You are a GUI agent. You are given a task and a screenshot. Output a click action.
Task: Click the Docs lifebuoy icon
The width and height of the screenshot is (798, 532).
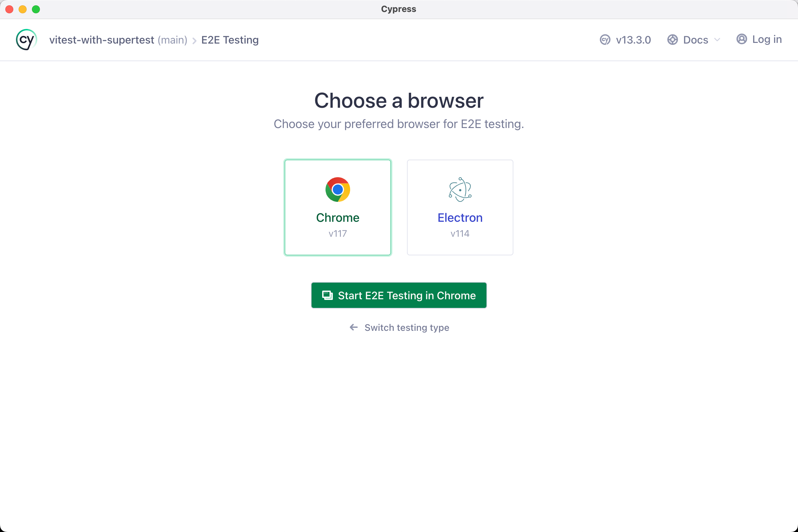[672, 40]
